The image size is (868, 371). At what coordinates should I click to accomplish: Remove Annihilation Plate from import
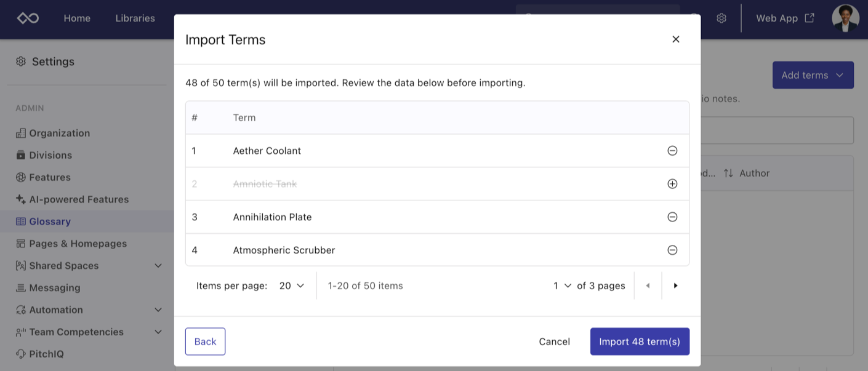click(672, 217)
